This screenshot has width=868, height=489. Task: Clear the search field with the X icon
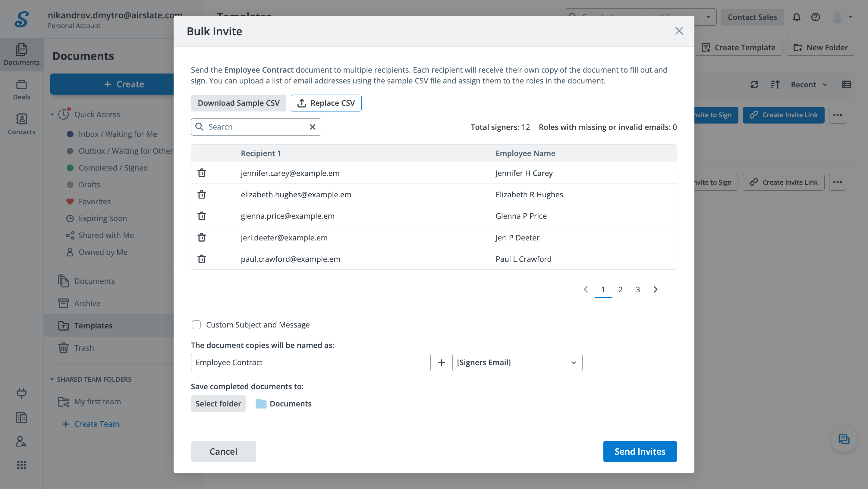coord(312,127)
